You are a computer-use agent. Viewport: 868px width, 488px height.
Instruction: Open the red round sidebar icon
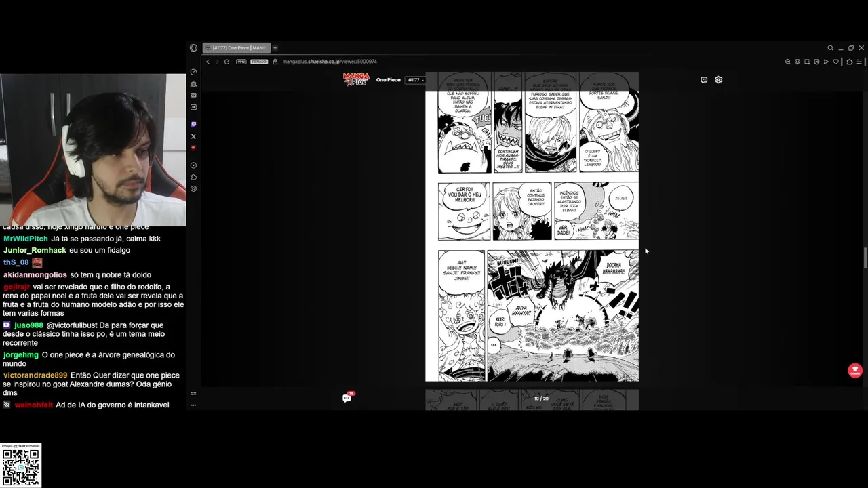click(193, 148)
